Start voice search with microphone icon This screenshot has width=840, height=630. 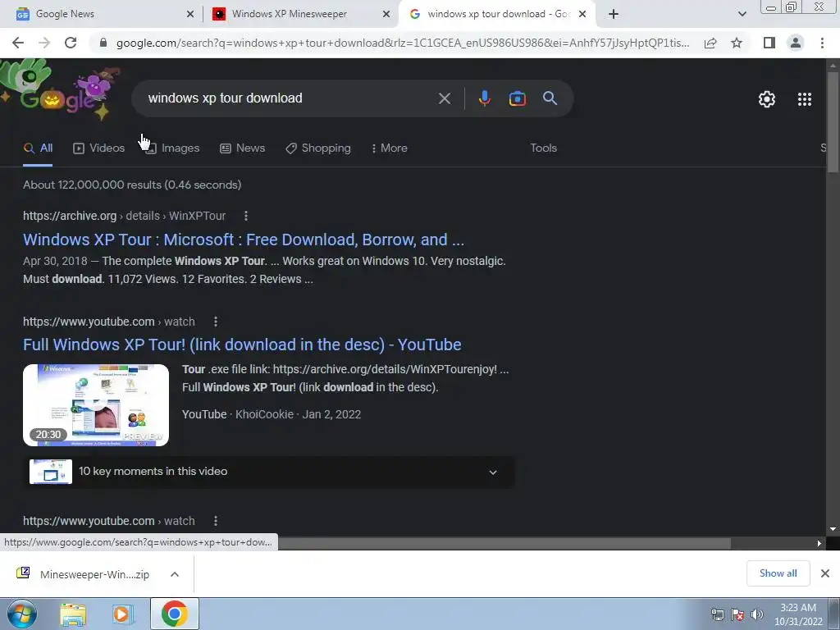pyautogui.click(x=484, y=98)
